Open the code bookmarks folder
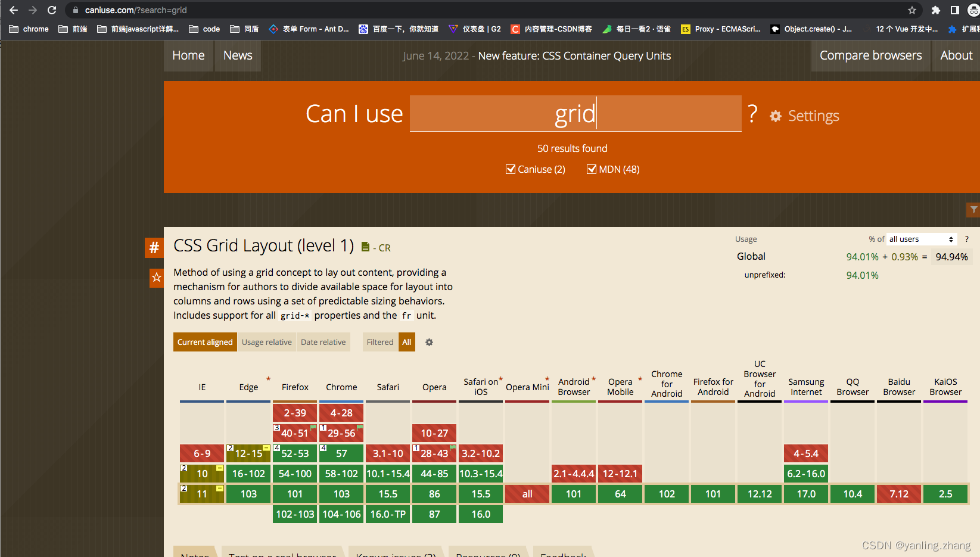 pyautogui.click(x=204, y=29)
